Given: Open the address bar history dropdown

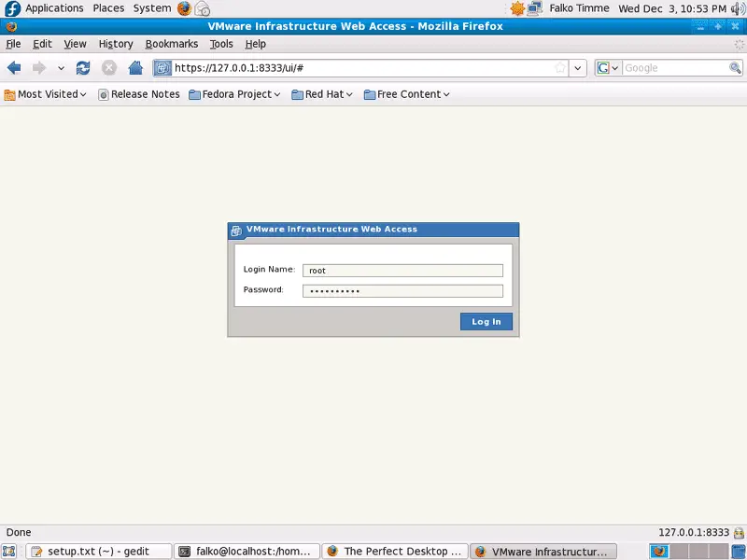Looking at the screenshot, I should pos(577,68).
